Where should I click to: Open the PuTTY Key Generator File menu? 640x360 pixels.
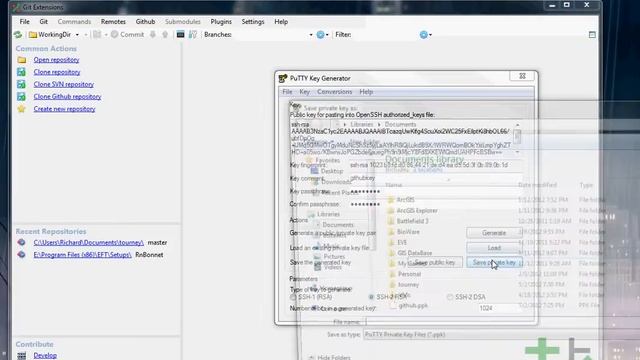pos(287,92)
